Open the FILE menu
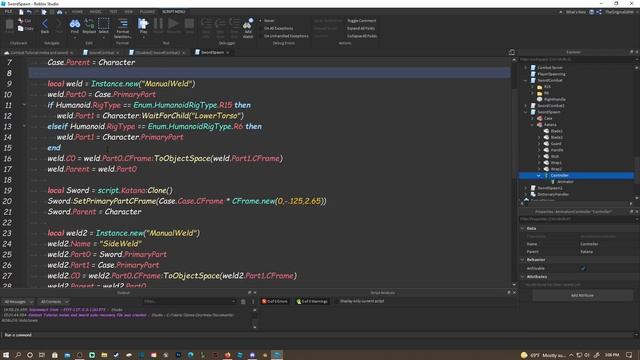640x360 pixels. [x=8, y=12]
